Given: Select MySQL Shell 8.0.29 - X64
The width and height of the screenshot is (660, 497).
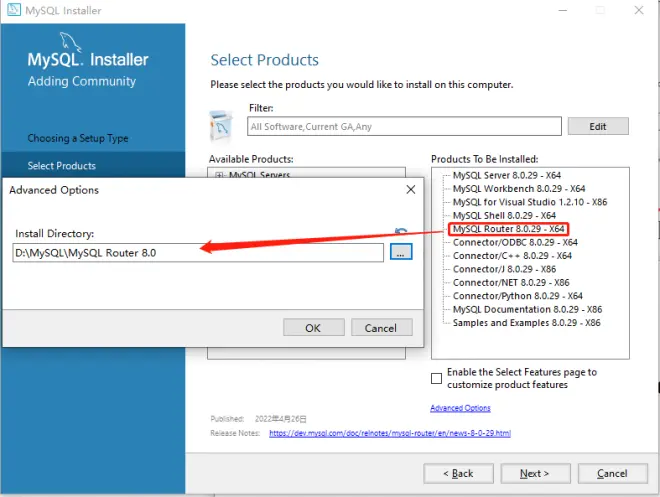Looking at the screenshot, I should click(504, 215).
